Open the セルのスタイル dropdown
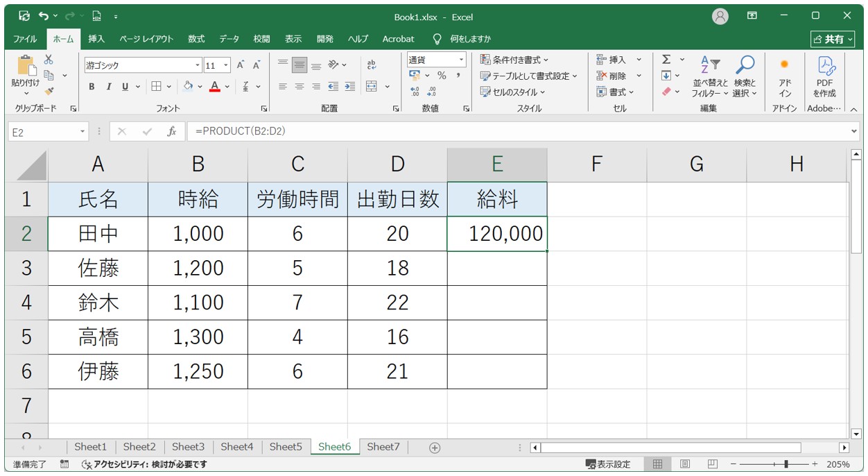 (513, 92)
